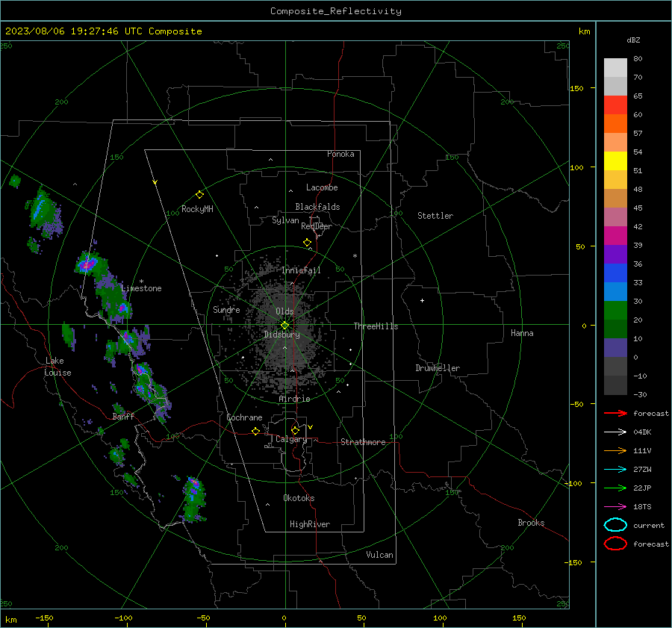Select the magenta 39-42 dBZ swatch
672x628 pixels.
click(615, 236)
